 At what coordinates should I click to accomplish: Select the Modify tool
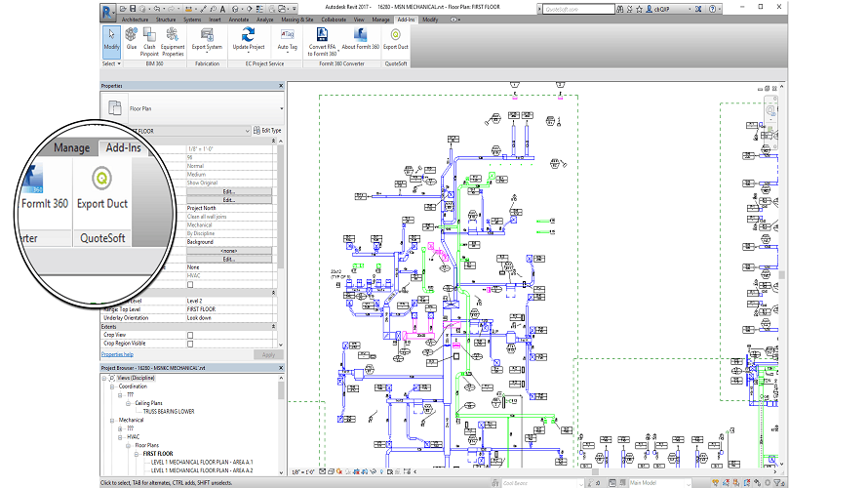click(x=111, y=39)
